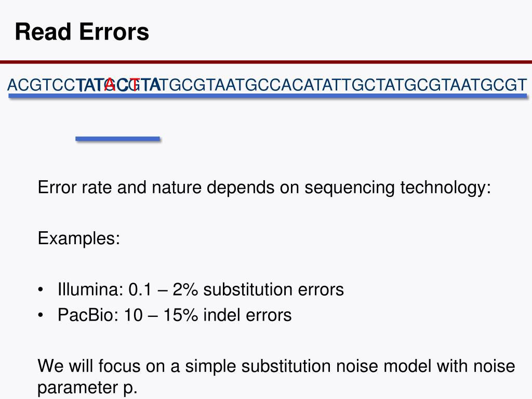
Task: Click the word 'Examples:'
Action: 79,238
